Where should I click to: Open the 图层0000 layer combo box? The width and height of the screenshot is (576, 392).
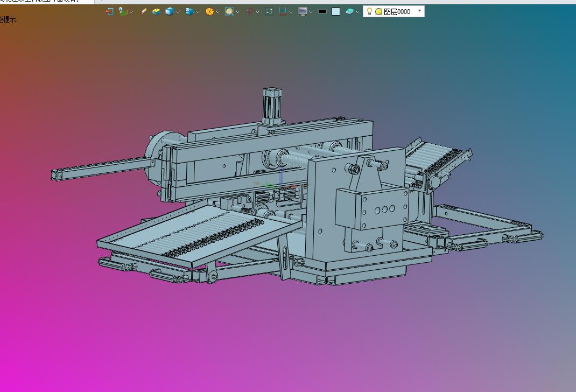click(x=394, y=11)
